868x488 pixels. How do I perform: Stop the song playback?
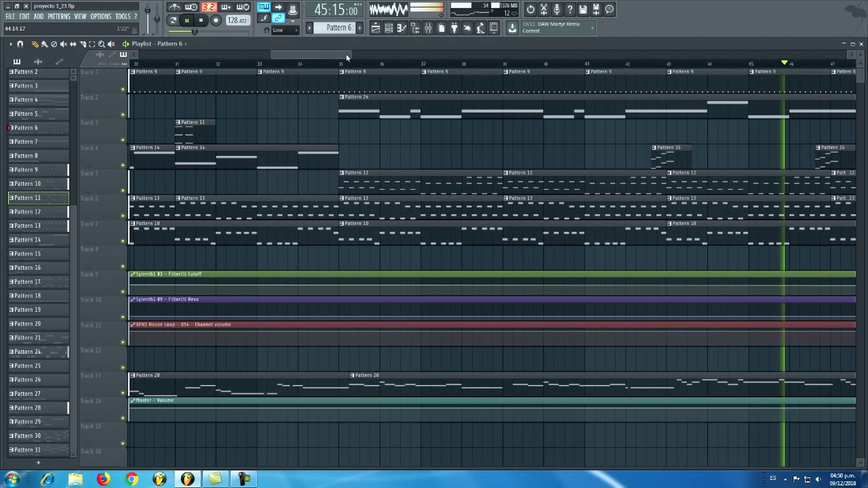coord(201,20)
